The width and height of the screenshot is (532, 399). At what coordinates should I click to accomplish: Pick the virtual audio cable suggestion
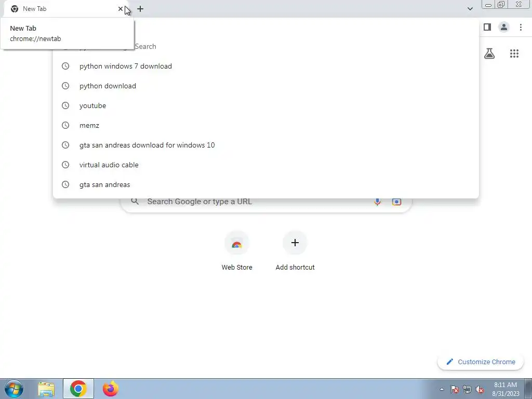click(265, 165)
